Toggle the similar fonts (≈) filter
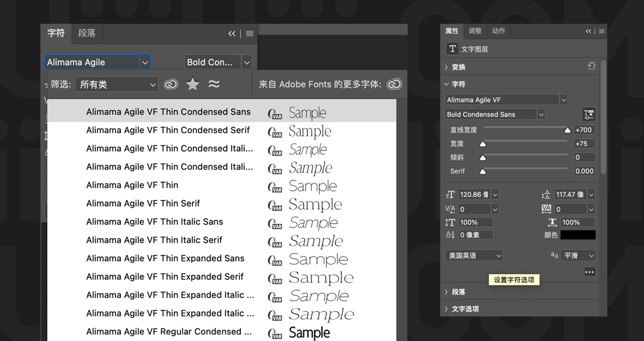644x341 pixels. (214, 84)
